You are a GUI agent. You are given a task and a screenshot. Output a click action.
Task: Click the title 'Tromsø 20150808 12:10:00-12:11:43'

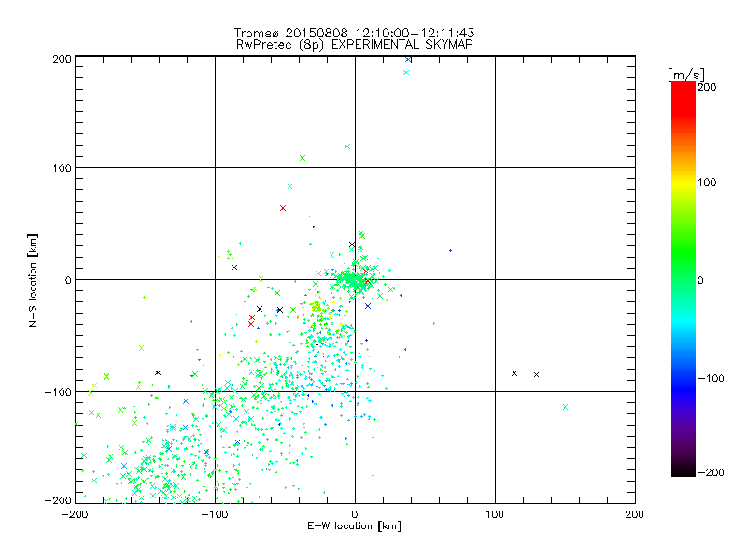pyautogui.click(x=354, y=33)
